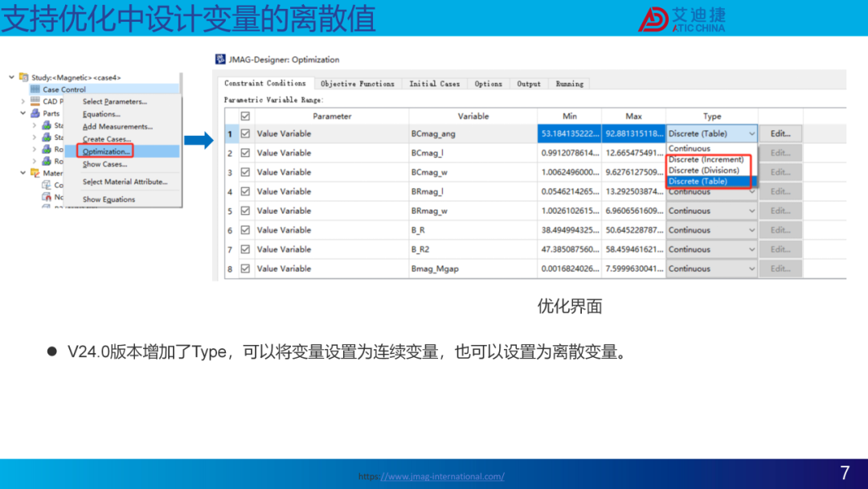The height and width of the screenshot is (489, 868).
Task: Choose Optimization... from context menu
Action: (106, 151)
